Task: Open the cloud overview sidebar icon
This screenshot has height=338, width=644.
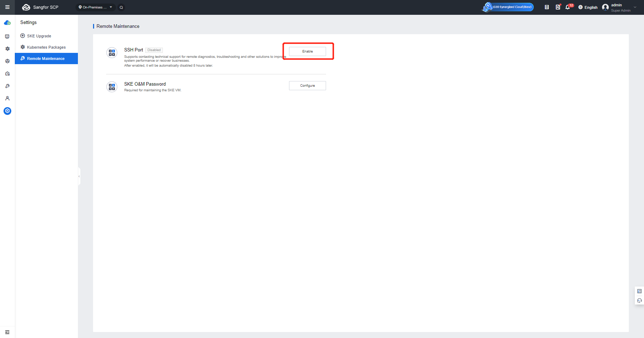Action: coord(7,23)
